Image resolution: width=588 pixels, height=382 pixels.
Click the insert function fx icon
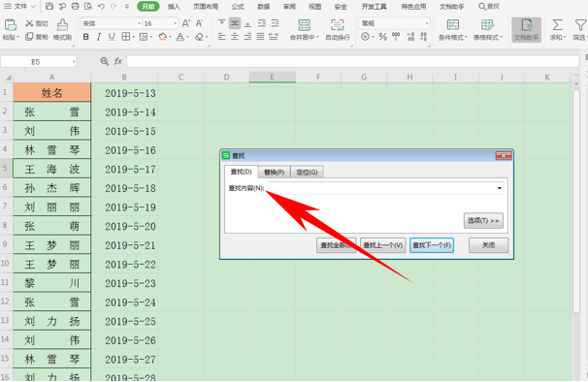point(118,61)
